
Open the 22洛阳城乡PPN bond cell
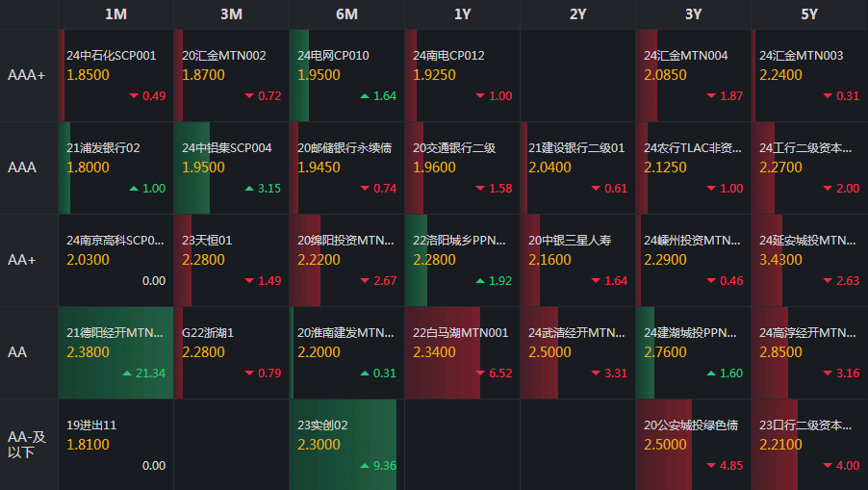(462, 260)
